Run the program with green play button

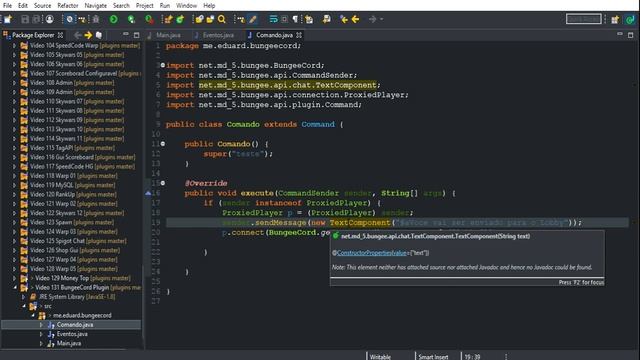(113, 19)
